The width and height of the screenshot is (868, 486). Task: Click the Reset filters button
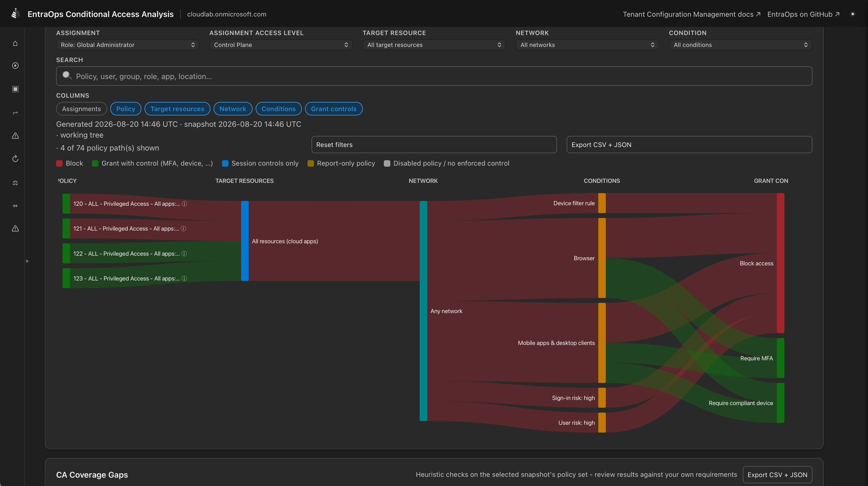tap(434, 145)
